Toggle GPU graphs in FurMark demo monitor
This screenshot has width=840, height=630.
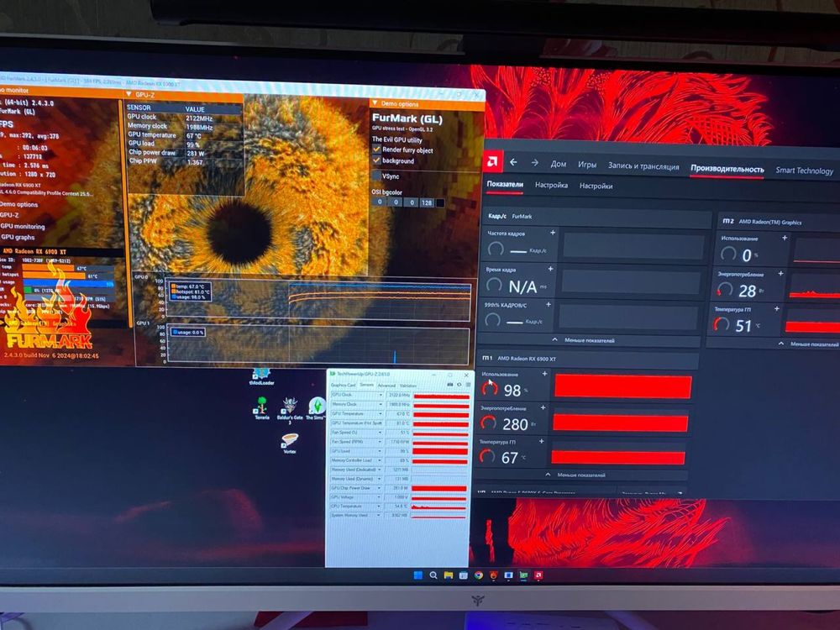click(x=17, y=237)
